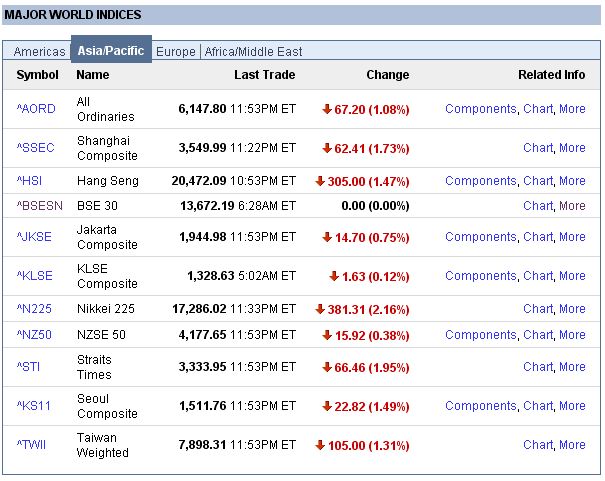Image resolution: width=605 pixels, height=481 pixels.
Task: Click the down arrow beside Hang Seng change
Action: 320,181
